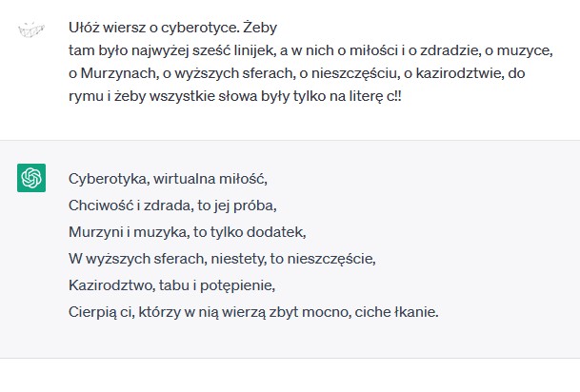This screenshot has height=392, width=580.
Task: Click the poem line "W wyższych sferach"
Action: click(x=222, y=259)
